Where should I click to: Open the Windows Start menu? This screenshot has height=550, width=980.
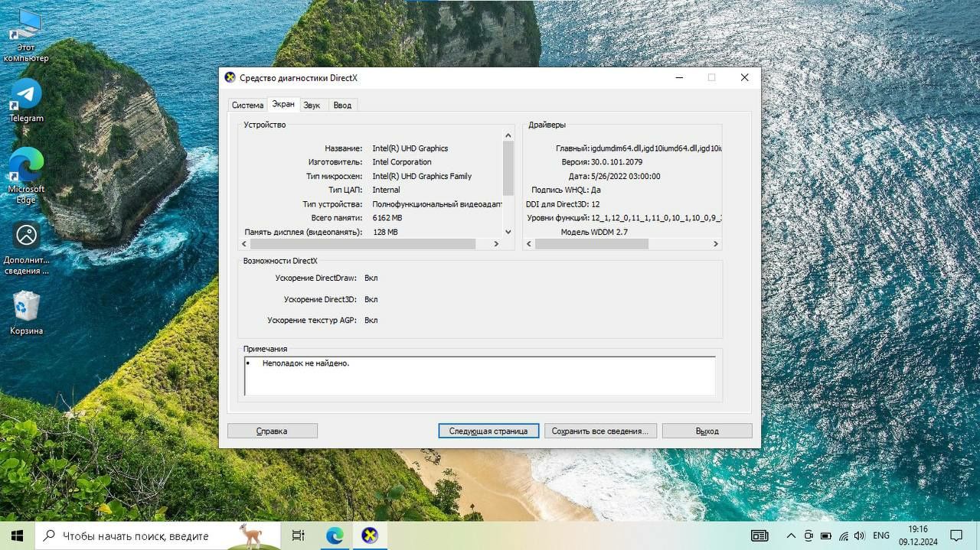17,535
